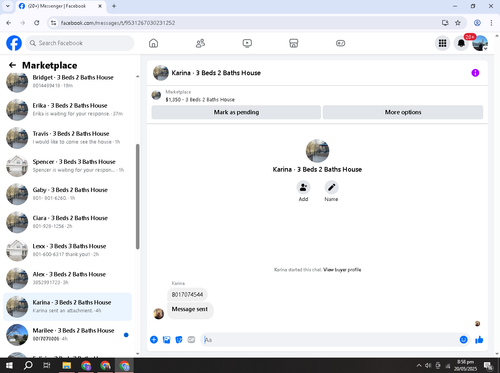Click the More options button
500x373 pixels.
[403, 112]
